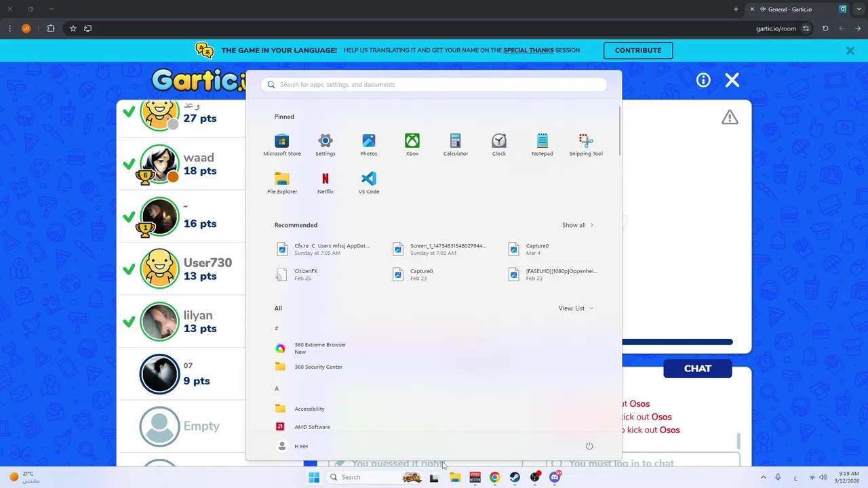This screenshot has width=868, height=488.
Task: Click the Start menu scrollbar
Action: coord(620,132)
